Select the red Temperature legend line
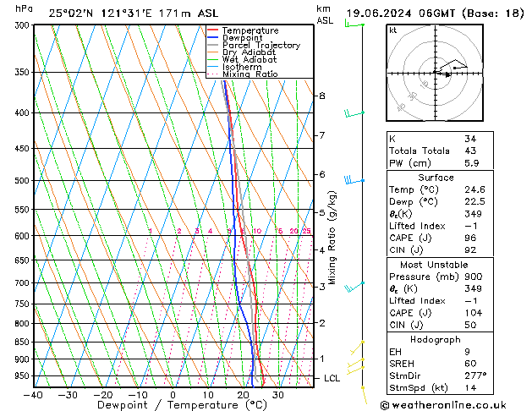This screenshot has width=532, height=411. [212, 30]
